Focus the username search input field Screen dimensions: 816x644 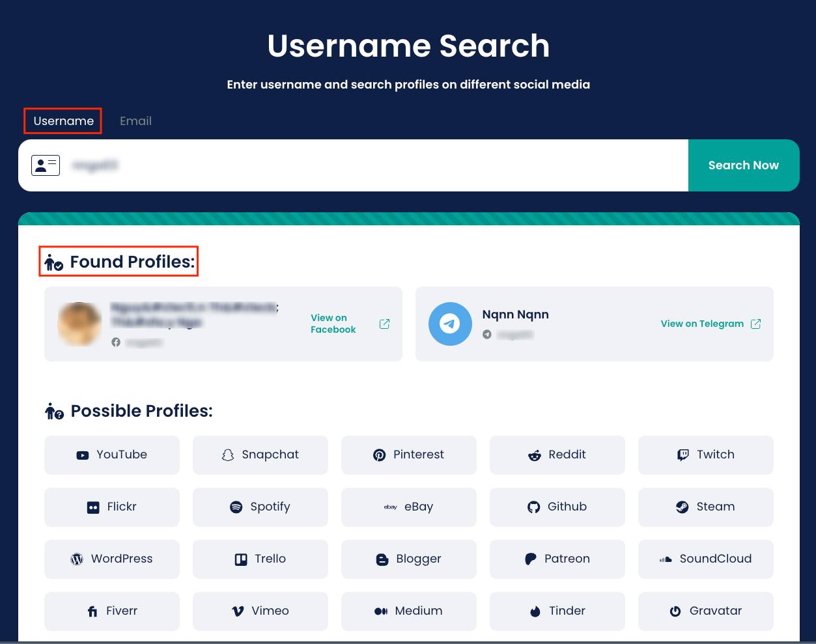point(353,165)
